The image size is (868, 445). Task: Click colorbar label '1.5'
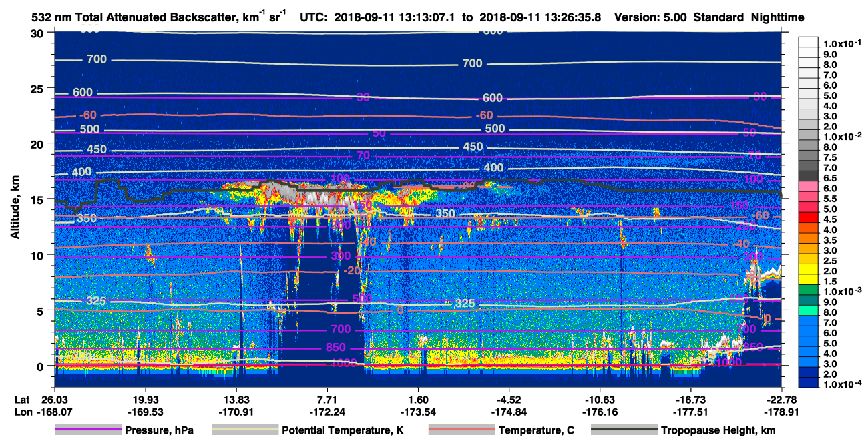831,282
